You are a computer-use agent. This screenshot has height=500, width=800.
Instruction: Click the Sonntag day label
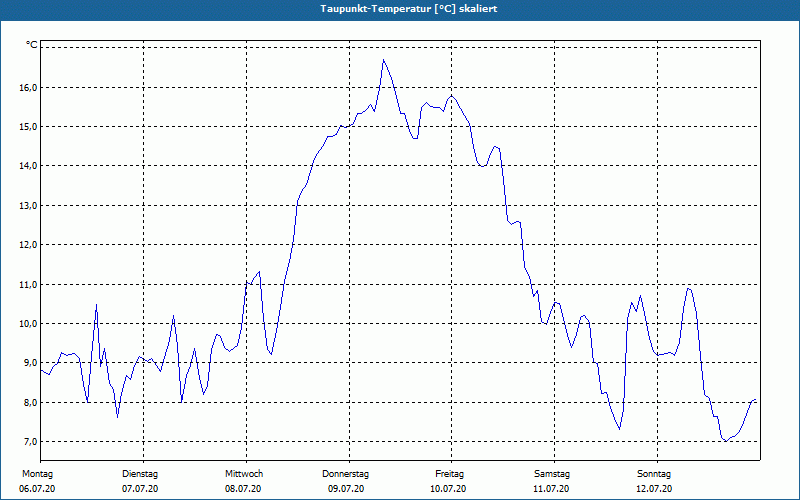point(654,474)
